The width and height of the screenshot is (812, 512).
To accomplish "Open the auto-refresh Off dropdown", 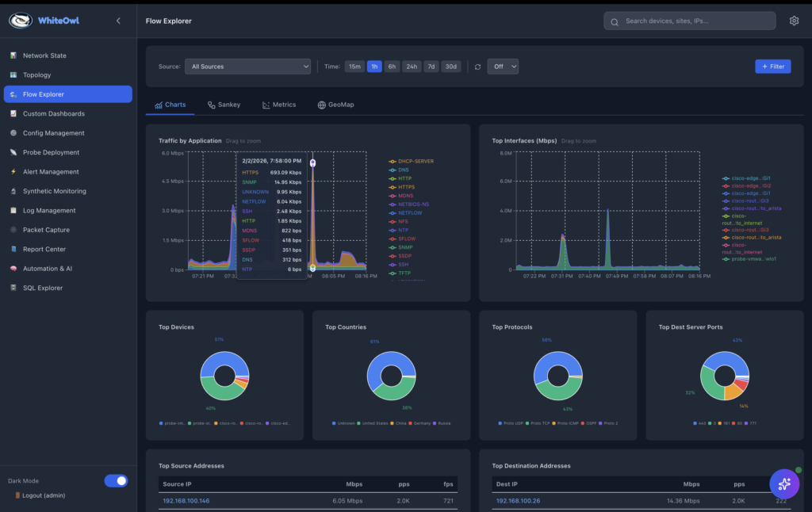I will [x=503, y=67].
